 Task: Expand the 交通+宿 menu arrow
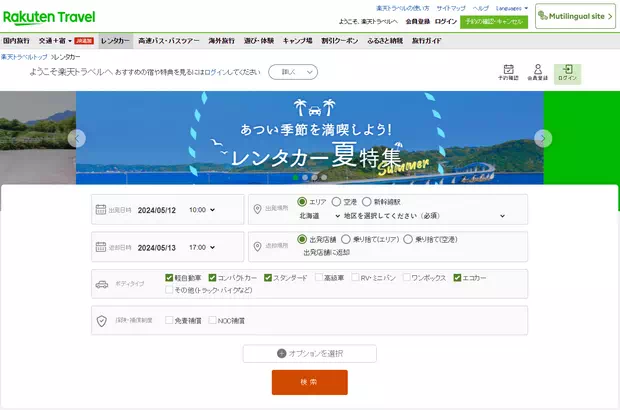[70, 41]
